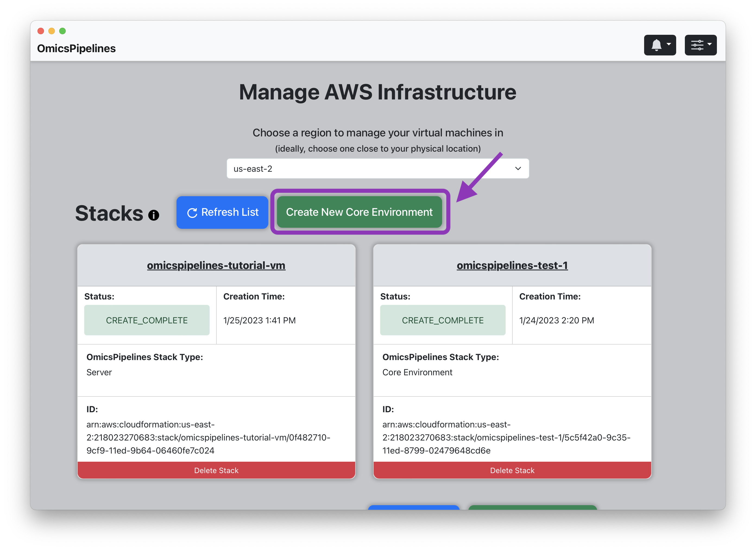Click the OmicsPipelines brand title
The image size is (756, 550).
coord(76,48)
